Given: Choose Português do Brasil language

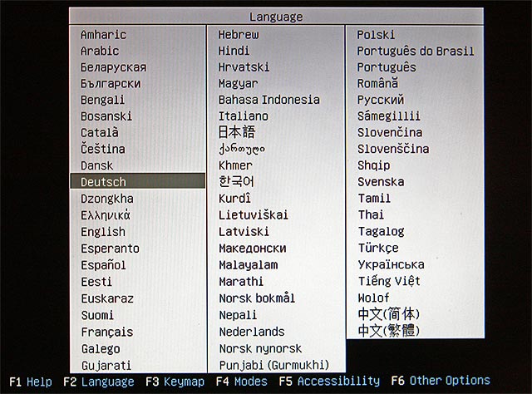Looking at the screenshot, I should tap(416, 51).
